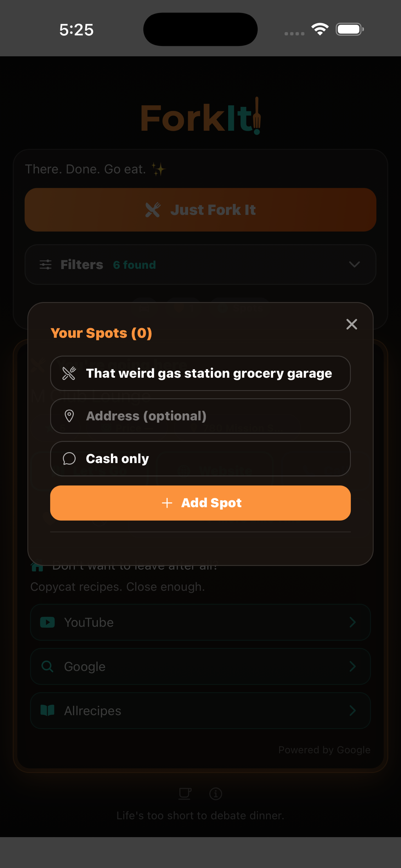The width and height of the screenshot is (401, 868).
Task: Tap the Just Fork It button
Action: point(200,210)
